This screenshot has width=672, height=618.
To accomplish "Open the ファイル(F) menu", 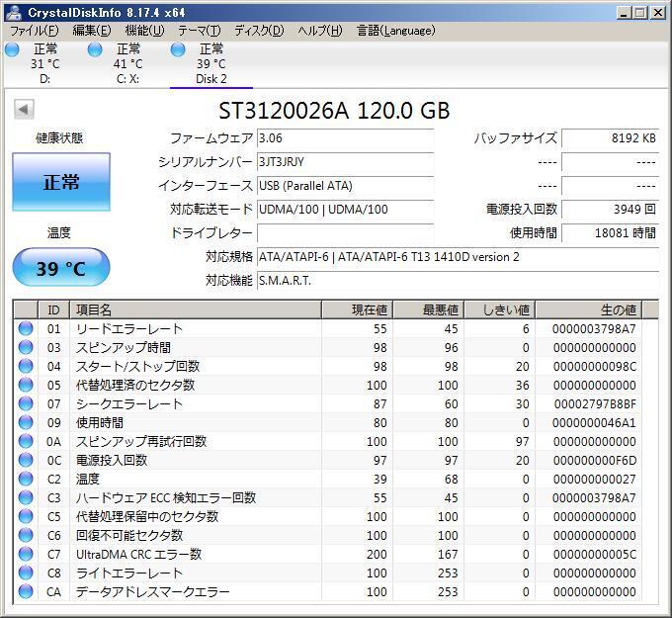I will pyautogui.click(x=35, y=31).
